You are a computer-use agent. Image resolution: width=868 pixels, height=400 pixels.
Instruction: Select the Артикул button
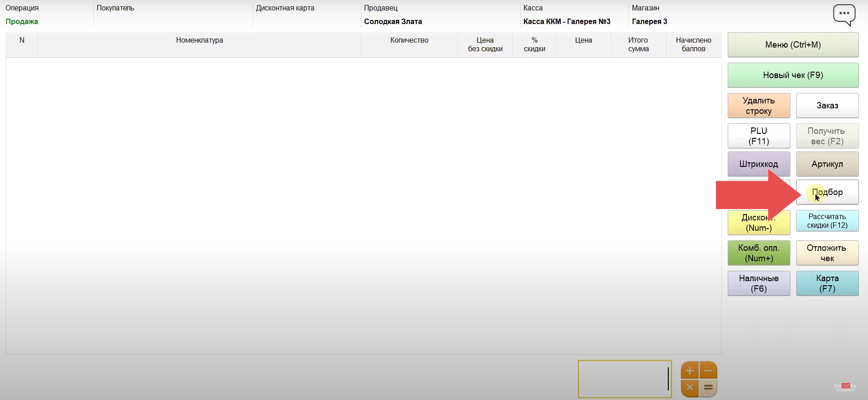point(827,164)
